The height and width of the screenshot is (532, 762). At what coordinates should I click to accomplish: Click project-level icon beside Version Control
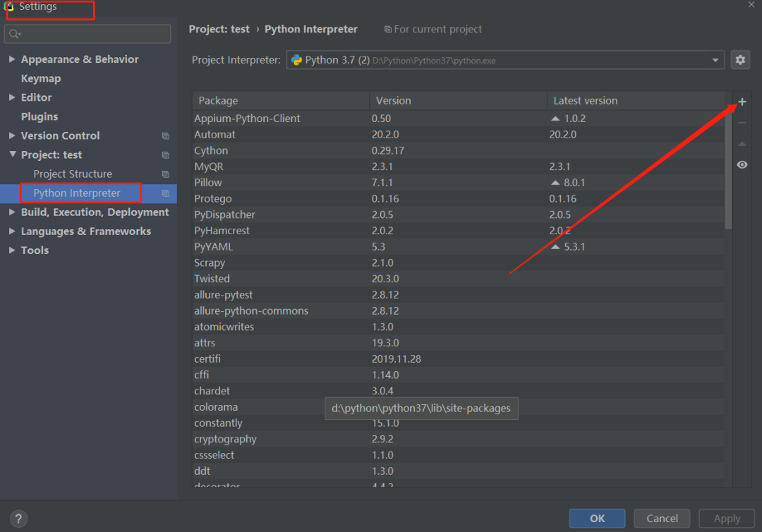pos(165,136)
